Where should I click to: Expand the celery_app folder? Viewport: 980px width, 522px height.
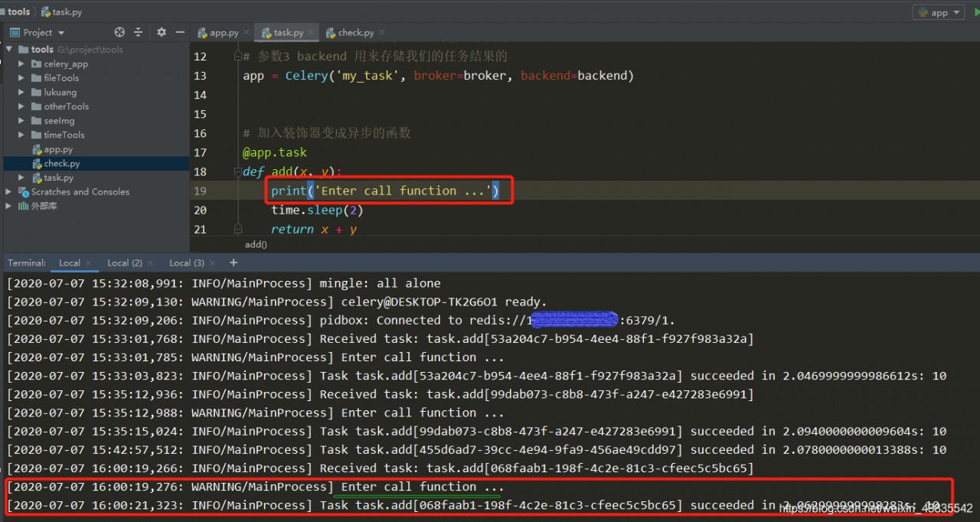coord(21,64)
